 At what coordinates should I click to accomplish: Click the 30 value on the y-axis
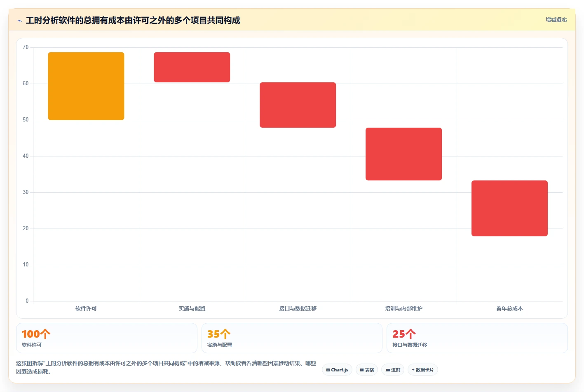pyautogui.click(x=26, y=192)
